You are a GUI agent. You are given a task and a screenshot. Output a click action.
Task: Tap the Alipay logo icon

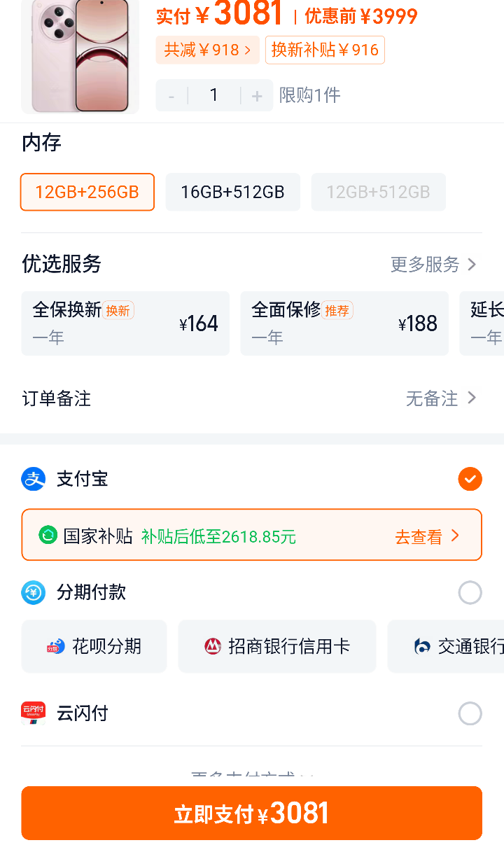point(33,479)
